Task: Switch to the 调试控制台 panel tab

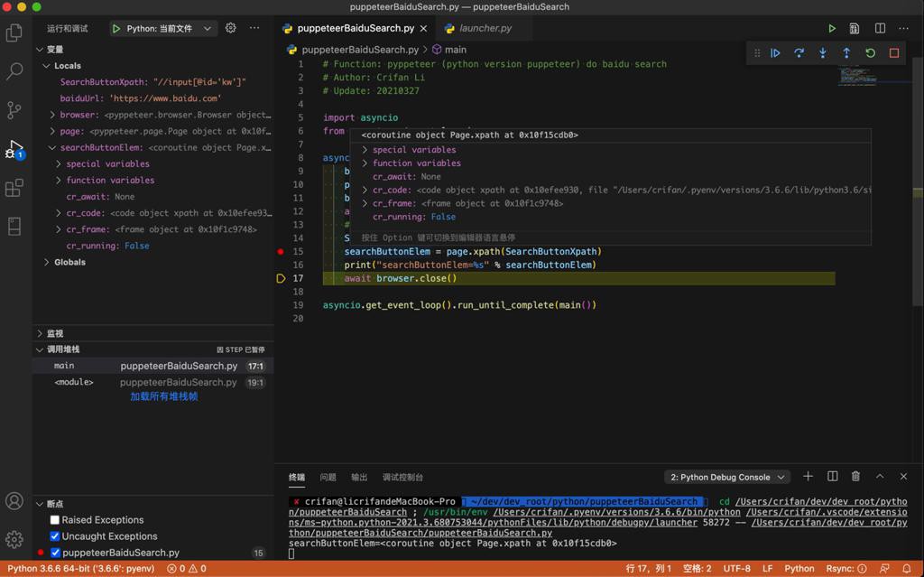Action: tap(402, 477)
